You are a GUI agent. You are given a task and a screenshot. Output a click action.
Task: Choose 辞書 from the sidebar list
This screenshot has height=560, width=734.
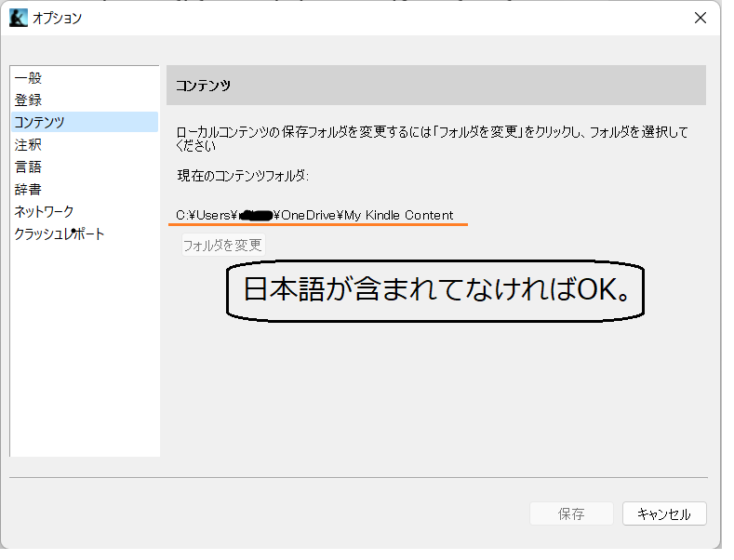coord(28,190)
